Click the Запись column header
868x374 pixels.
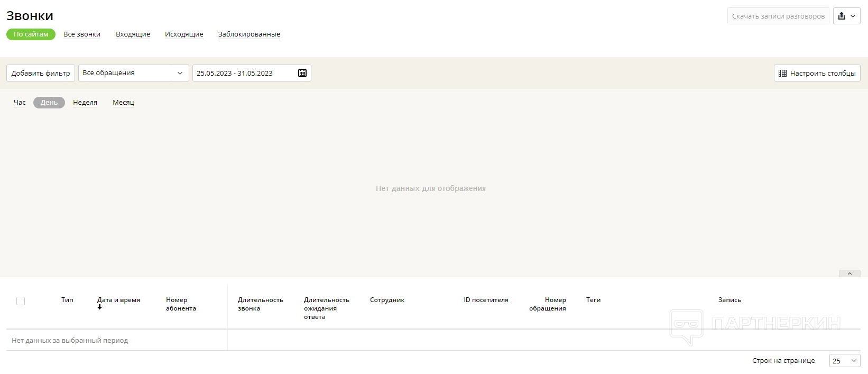tap(730, 300)
